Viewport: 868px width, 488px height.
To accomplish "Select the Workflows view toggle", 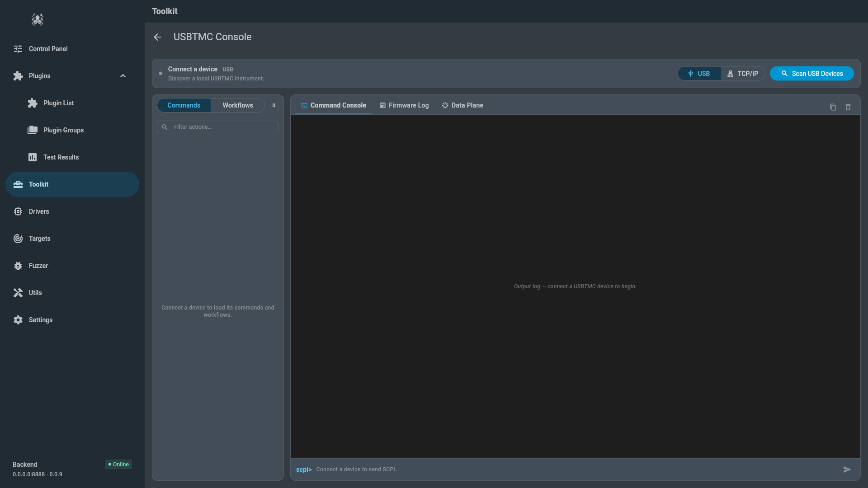I will pos(238,105).
